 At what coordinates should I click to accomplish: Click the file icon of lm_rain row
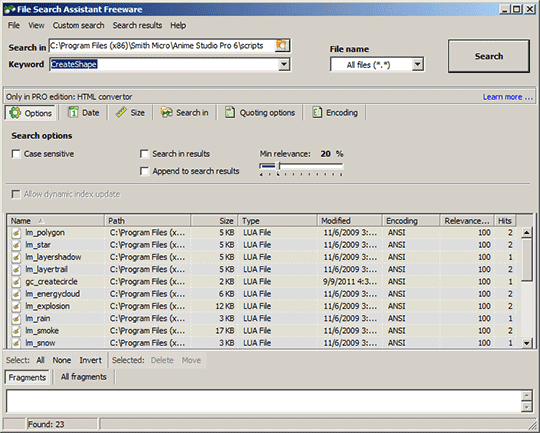(16, 318)
